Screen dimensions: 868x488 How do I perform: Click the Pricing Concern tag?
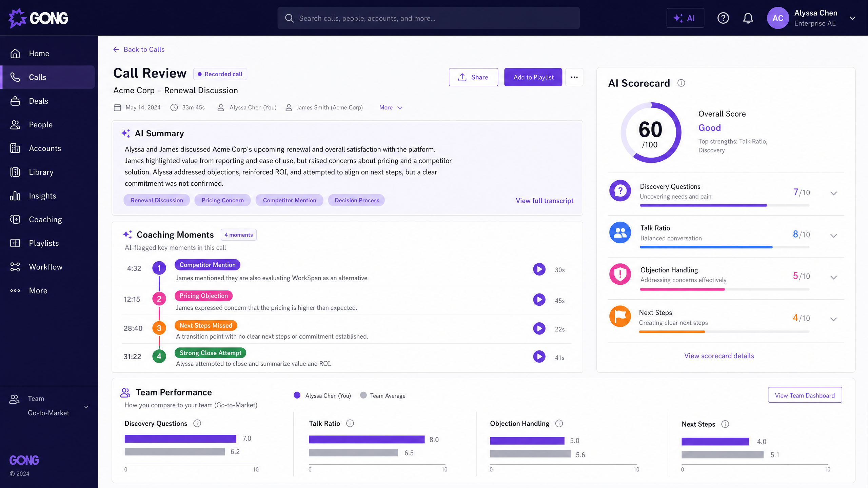(222, 200)
